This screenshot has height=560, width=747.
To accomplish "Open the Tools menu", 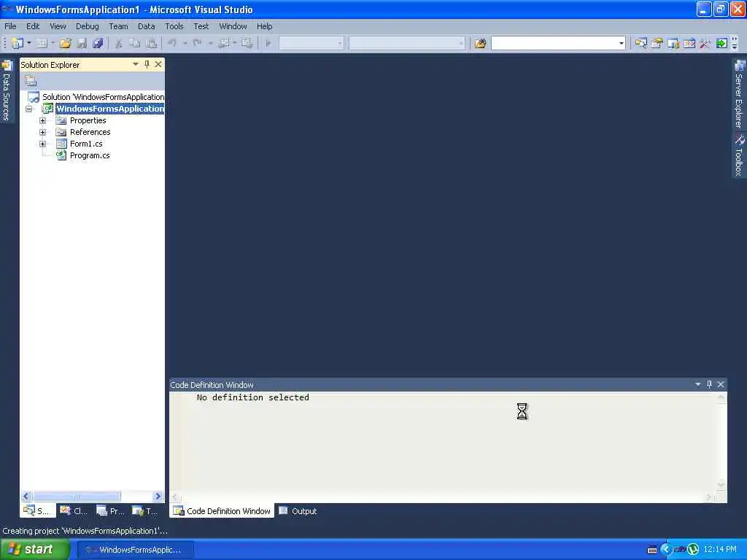I will [x=174, y=26].
